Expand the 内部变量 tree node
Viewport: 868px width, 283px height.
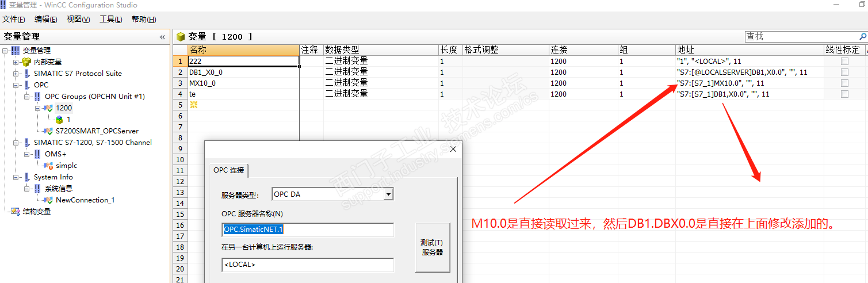tap(16, 62)
